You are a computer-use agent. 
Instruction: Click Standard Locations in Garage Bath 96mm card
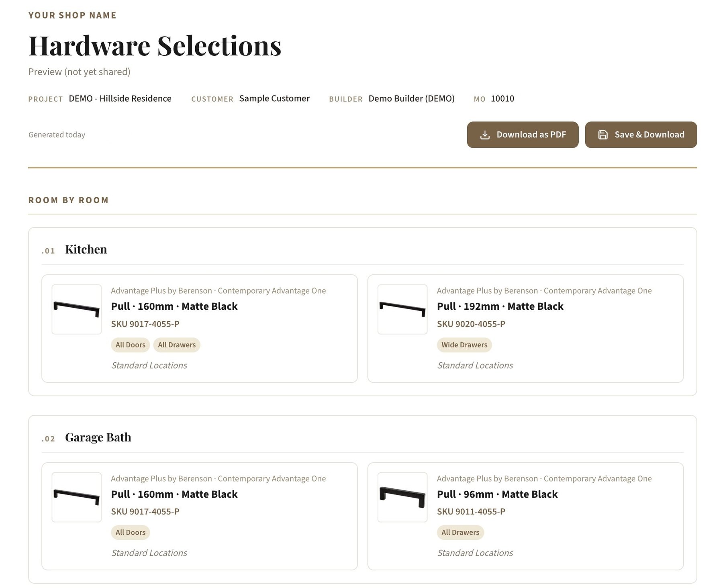(475, 553)
